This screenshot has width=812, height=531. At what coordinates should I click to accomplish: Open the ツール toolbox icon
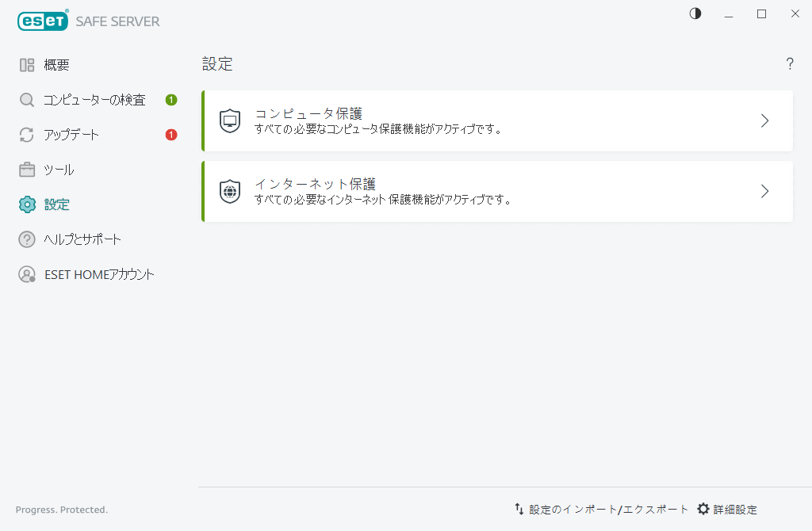point(26,169)
